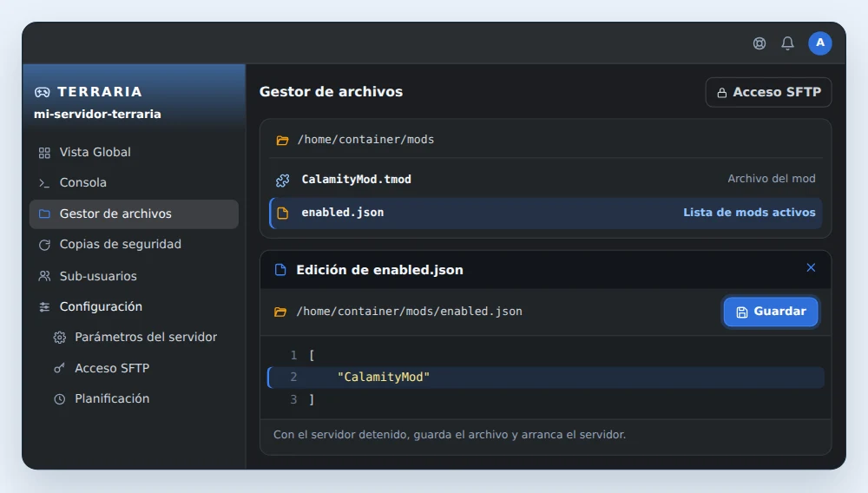Place cursor on editor line 1 bracket
This screenshot has height=493, width=868.
pyautogui.click(x=312, y=355)
